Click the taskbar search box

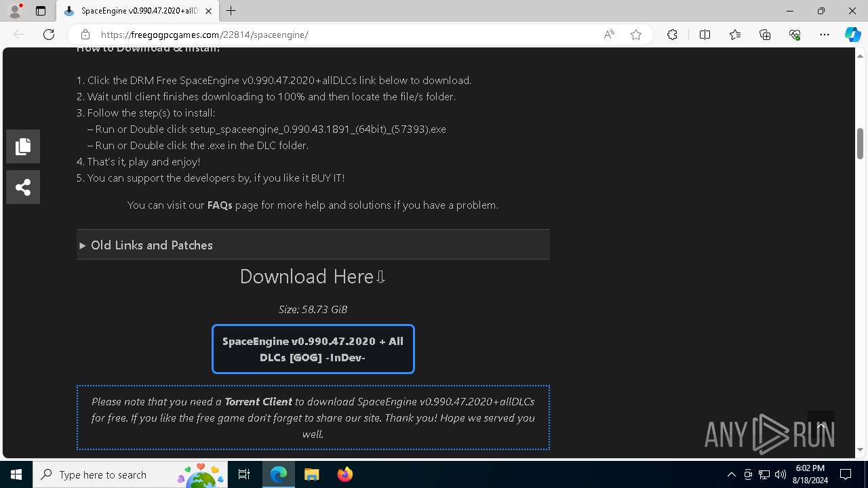[x=132, y=474]
